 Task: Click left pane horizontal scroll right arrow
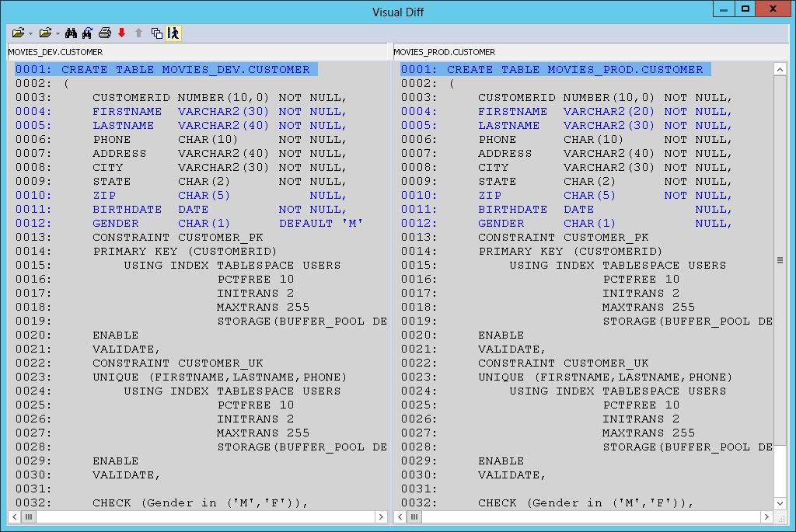point(381,516)
